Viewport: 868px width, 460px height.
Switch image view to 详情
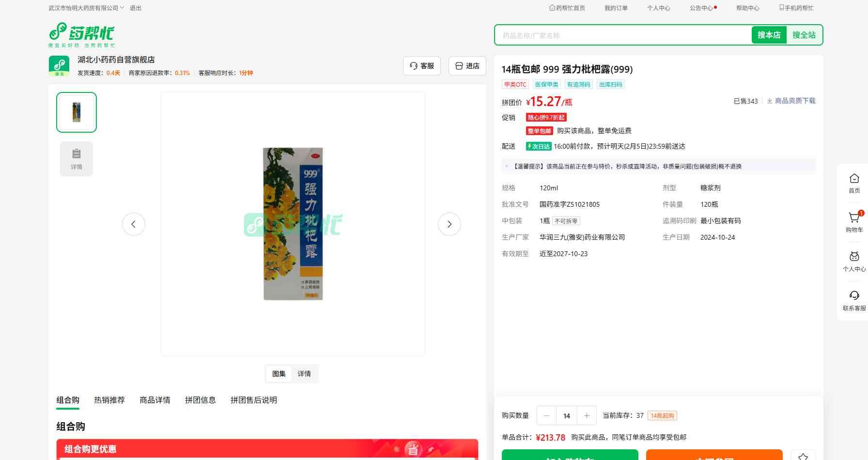304,374
